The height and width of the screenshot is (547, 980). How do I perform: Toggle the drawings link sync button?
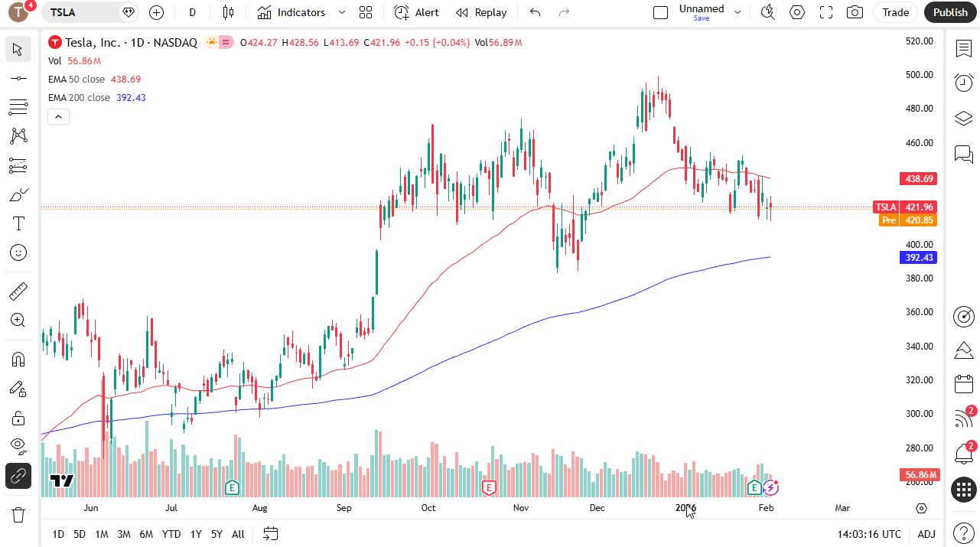(18, 476)
